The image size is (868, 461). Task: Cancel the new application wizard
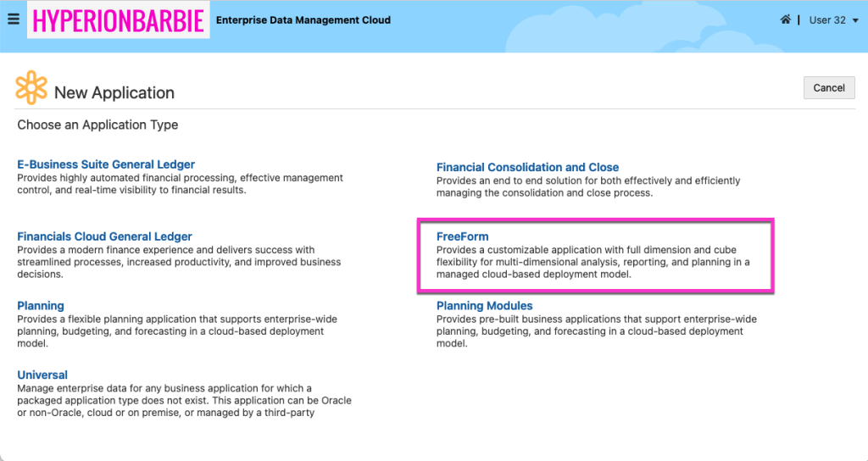[828, 88]
